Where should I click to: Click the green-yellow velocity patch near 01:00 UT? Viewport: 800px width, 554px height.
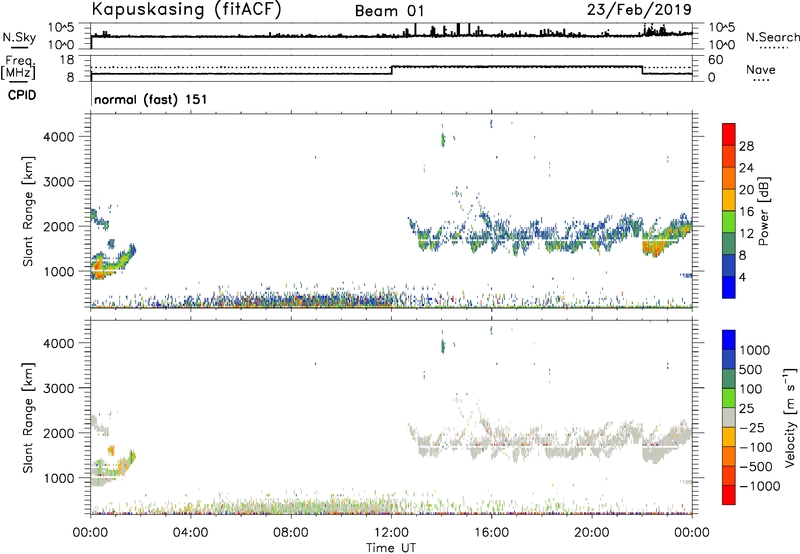coord(121,464)
